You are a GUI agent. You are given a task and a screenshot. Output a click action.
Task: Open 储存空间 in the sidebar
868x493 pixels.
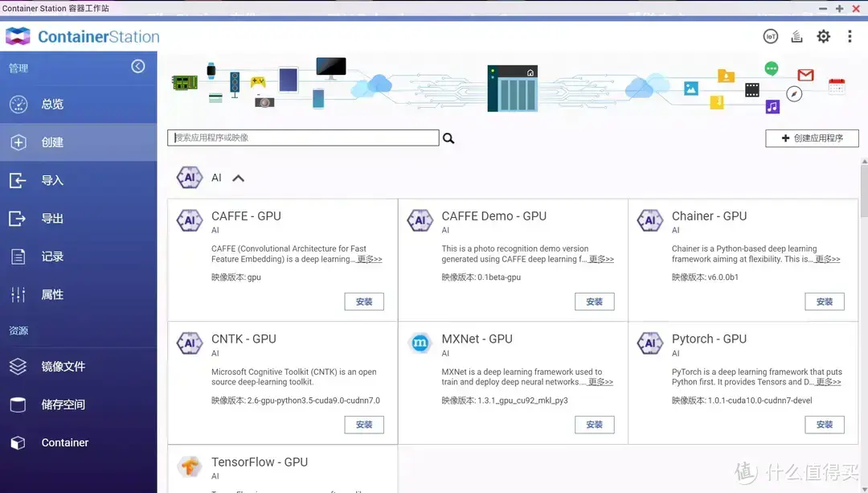pyautogui.click(x=79, y=405)
